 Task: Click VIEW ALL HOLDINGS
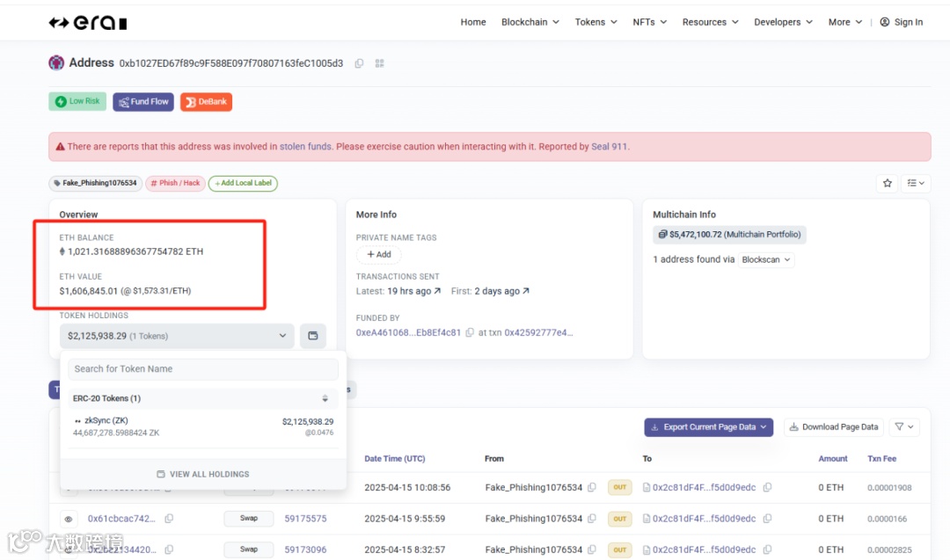(203, 474)
